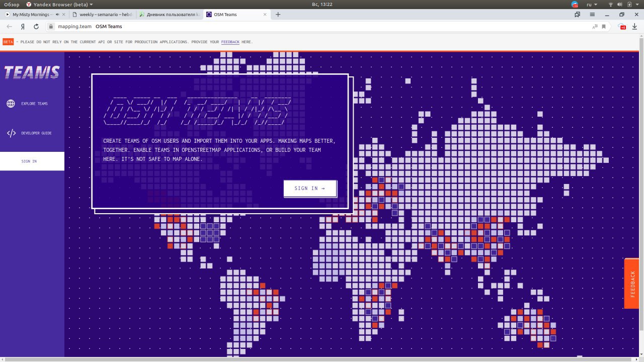Click the ASCII art OSM TEAMS heading
The width and height of the screenshot is (644, 362).
196,110
